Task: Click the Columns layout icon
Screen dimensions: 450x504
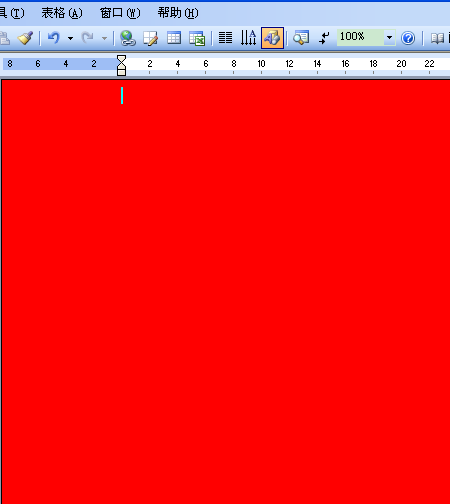Action: pyautogui.click(x=225, y=38)
